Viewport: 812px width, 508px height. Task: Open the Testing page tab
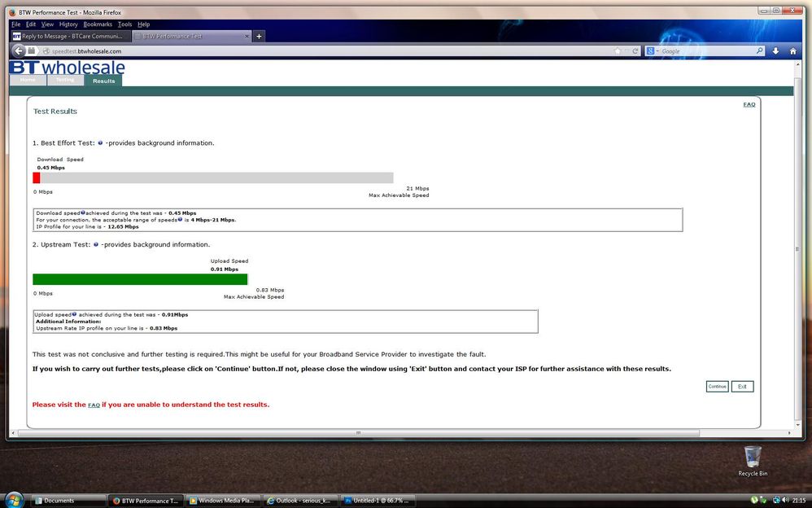coord(65,81)
